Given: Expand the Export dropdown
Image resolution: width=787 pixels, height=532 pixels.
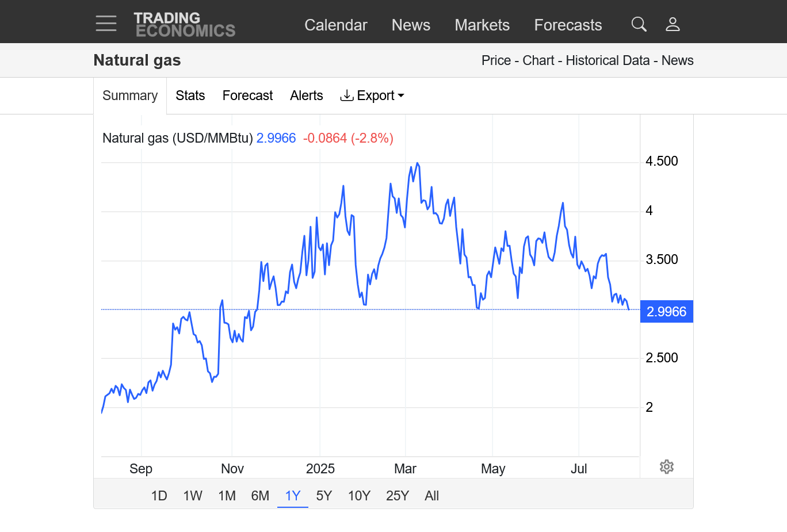Looking at the screenshot, I should click(x=372, y=95).
